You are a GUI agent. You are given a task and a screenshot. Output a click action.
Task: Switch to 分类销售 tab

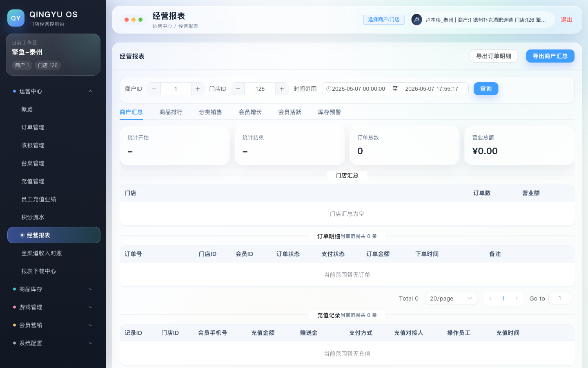click(x=210, y=112)
